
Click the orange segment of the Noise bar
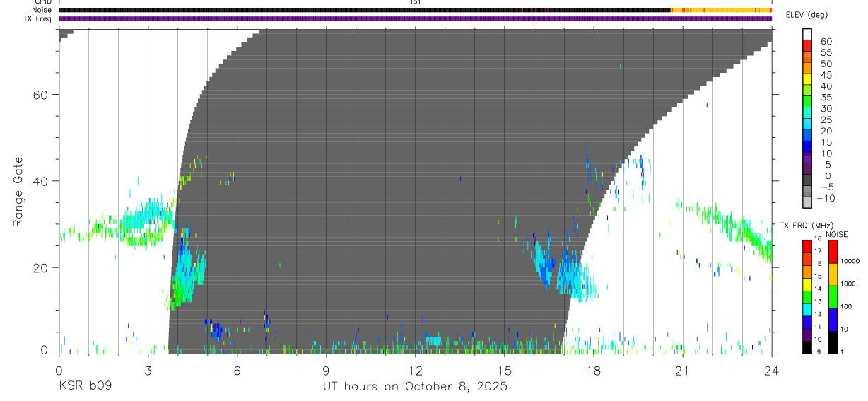(721, 10)
